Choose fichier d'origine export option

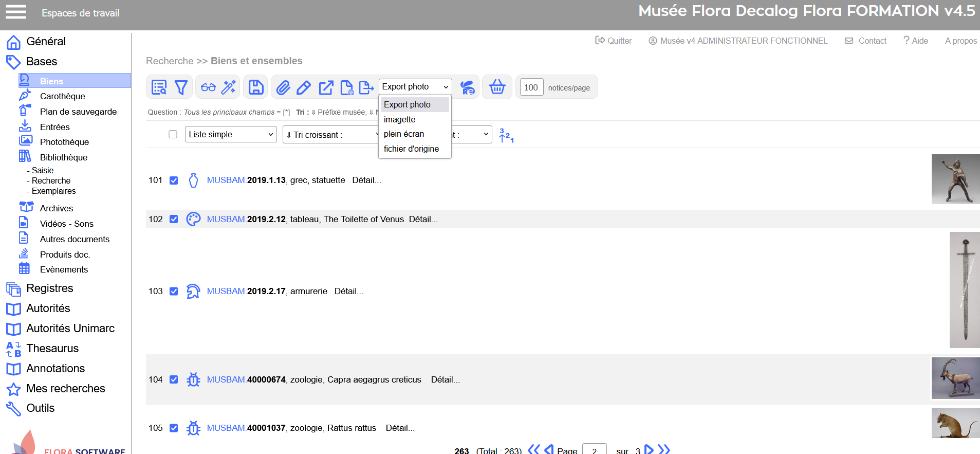tap(411, 149)
